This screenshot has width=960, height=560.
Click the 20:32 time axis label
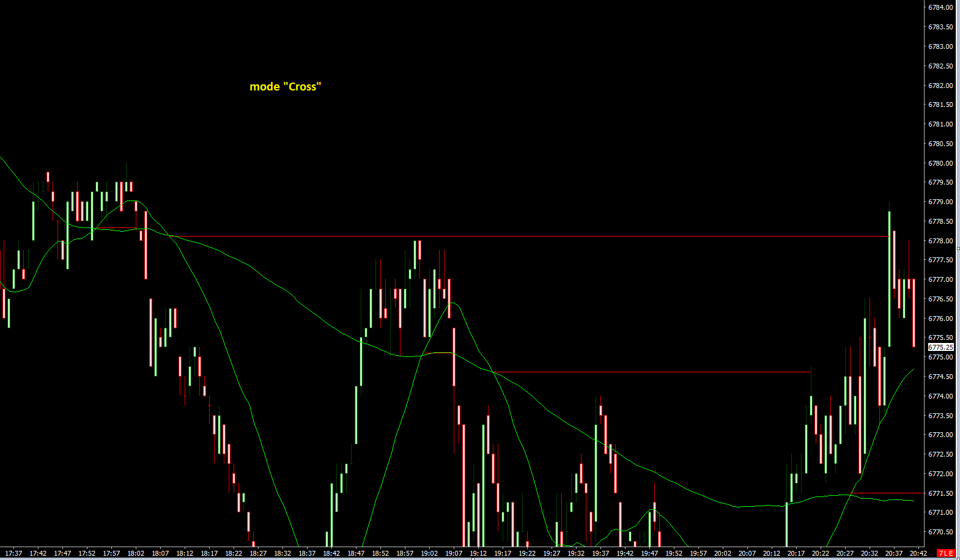coord(870,553)
